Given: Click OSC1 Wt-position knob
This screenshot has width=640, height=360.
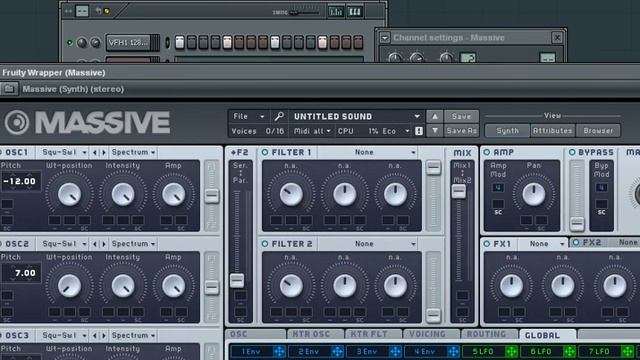Looking at the screenshot, I should pyautogui.click(x=69, y=194).
